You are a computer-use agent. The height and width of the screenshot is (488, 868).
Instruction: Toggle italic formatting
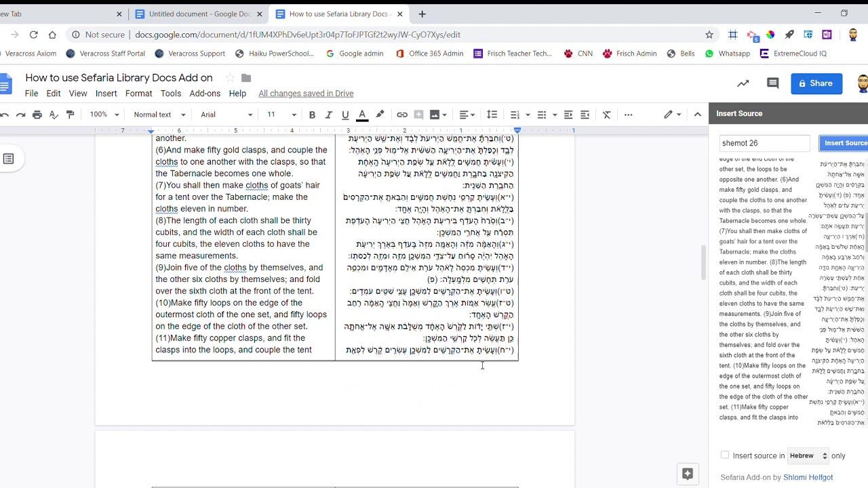coord(329,115)
